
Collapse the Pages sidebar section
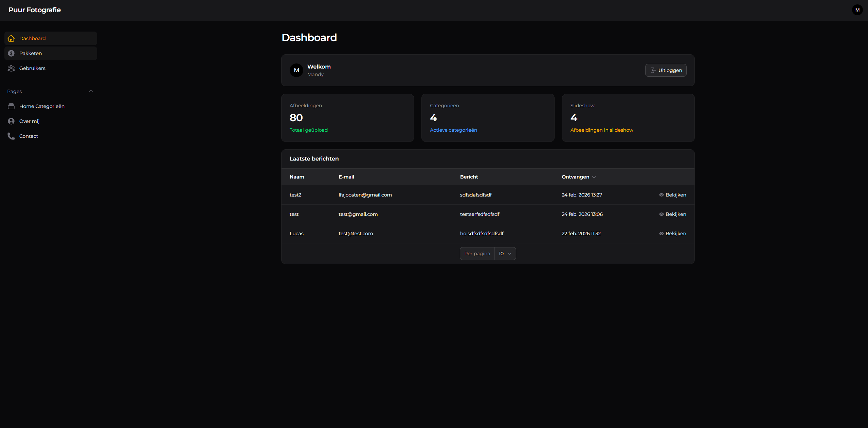(91, 91)
